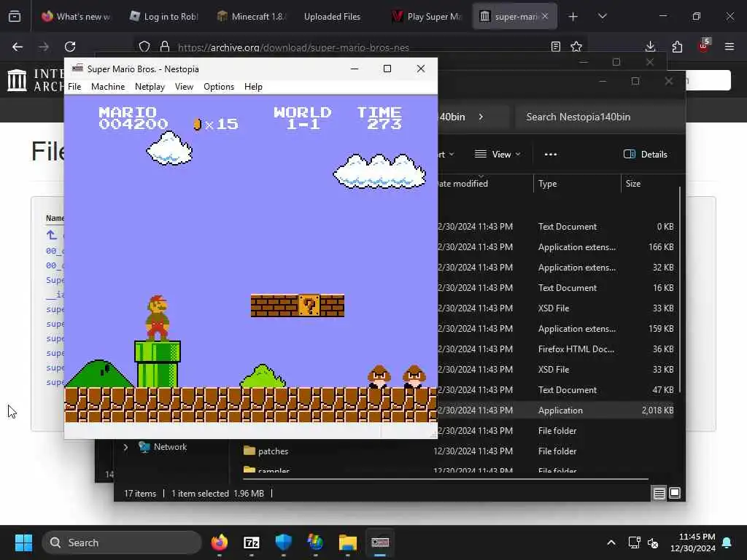Open the View dropdown in File Explorer

tap(498, 155)
